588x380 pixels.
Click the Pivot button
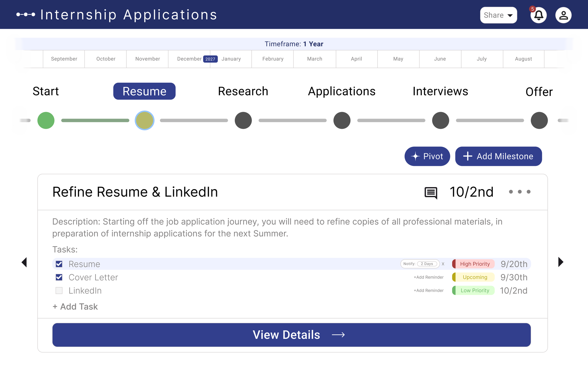[x=427, y=156]
